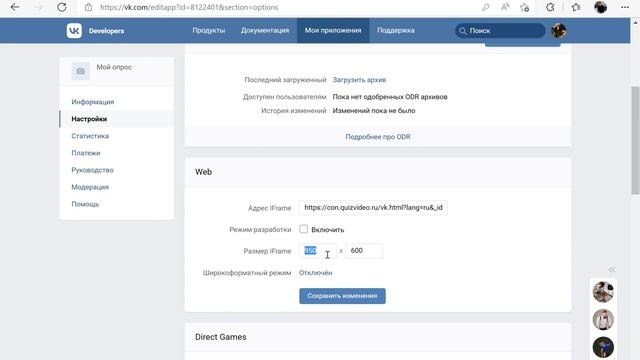Click the Developers title link
Screen dimensions: 640x360
(x=107, y=31)
